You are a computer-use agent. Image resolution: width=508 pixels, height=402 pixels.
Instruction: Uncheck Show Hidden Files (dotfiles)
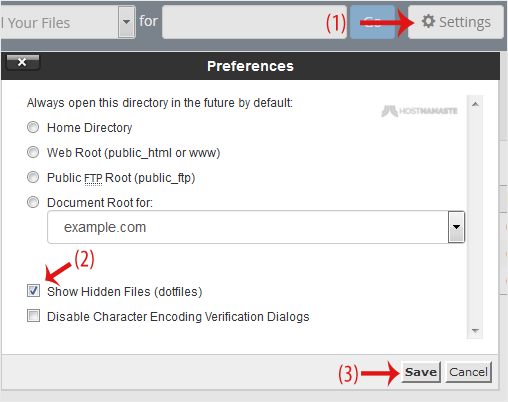point(33,291)
